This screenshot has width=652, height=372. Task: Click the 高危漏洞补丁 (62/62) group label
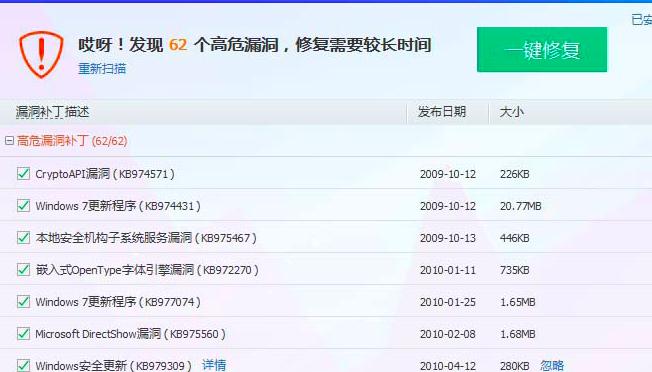pyautogui.click(x=72, y=141)
